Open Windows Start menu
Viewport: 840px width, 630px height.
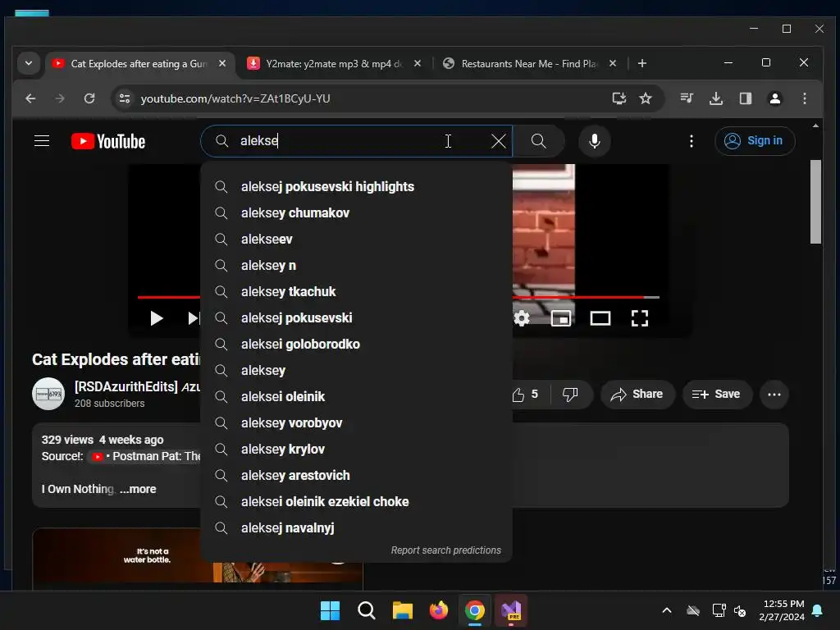330,610
